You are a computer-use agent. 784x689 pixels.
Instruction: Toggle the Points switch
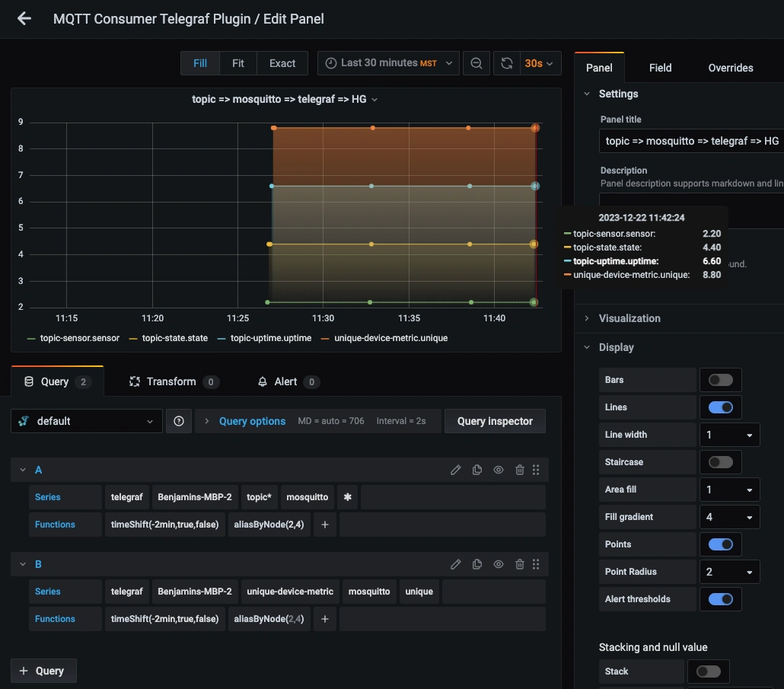pos(721,544)
